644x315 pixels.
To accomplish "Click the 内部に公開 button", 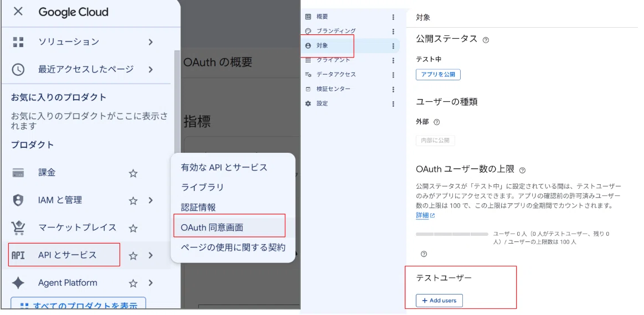I will (435, 141).
